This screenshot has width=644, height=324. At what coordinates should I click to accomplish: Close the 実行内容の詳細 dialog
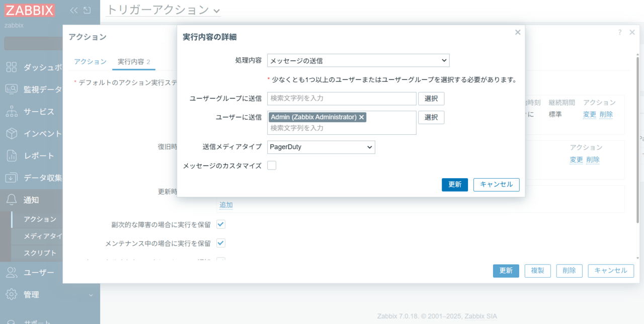517,32
